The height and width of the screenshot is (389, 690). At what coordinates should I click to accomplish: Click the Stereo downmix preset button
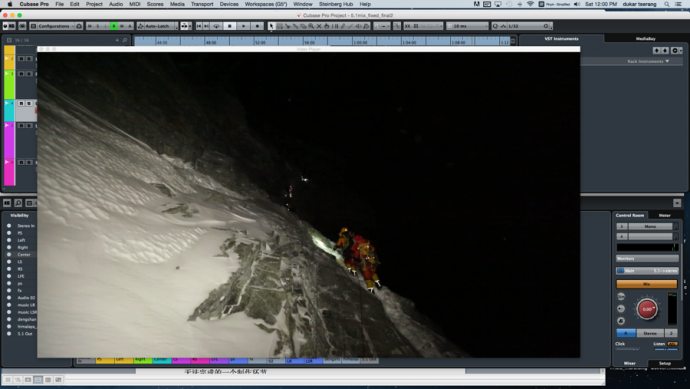pyautogui.click(x=650, y=333)
